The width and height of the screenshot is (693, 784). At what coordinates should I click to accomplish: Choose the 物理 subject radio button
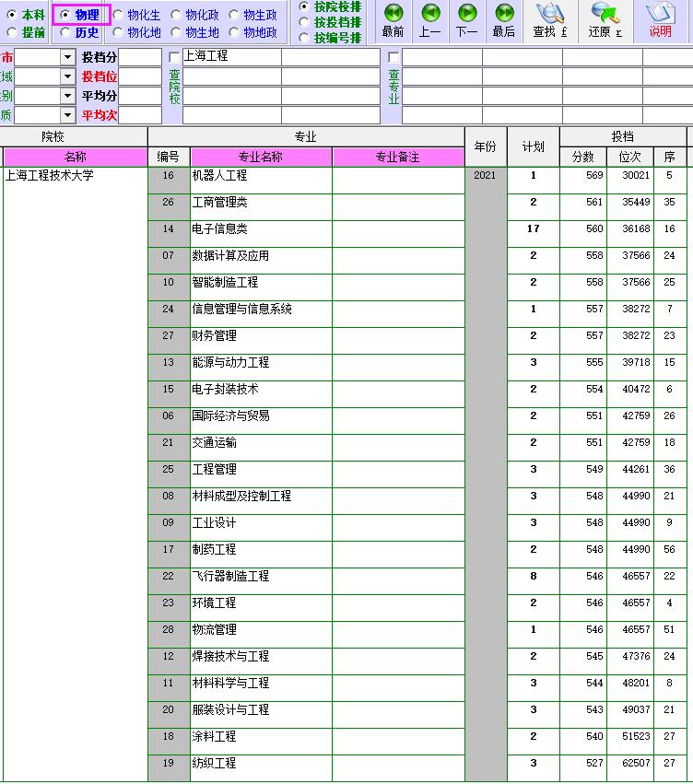65,15
